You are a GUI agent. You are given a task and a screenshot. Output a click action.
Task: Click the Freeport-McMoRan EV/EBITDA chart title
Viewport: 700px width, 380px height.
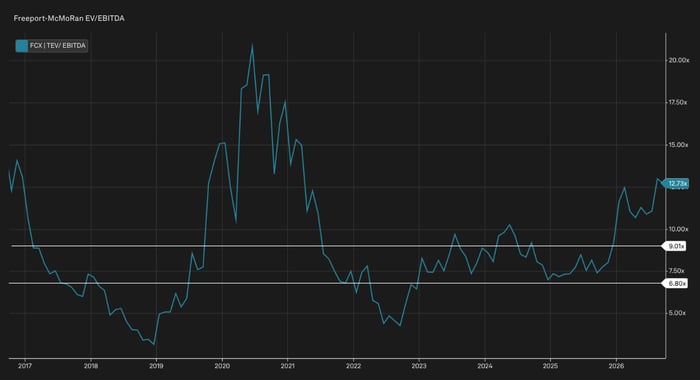tap(69, 18)
